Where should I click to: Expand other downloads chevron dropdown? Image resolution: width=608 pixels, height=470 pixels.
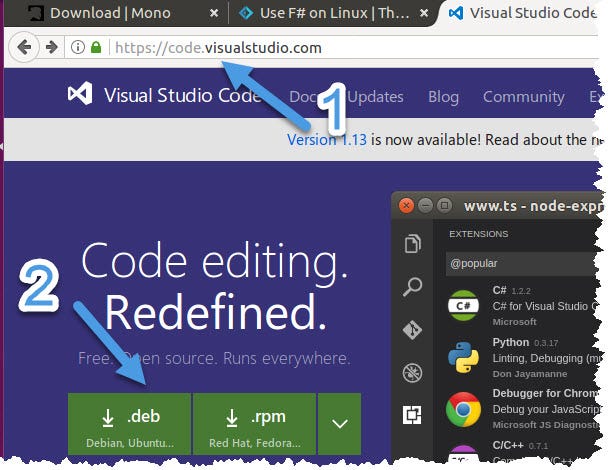pyautogui.click(x=340, y=423)
